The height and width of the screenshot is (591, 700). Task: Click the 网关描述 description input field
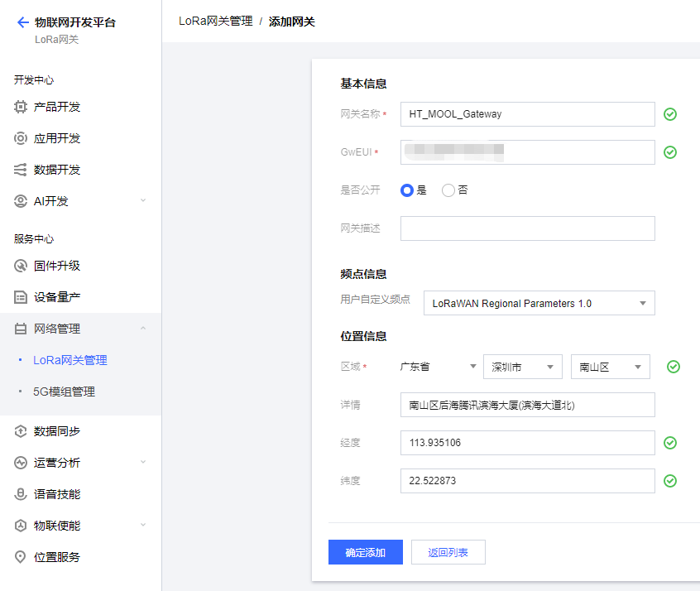click(x=527, y=228)
